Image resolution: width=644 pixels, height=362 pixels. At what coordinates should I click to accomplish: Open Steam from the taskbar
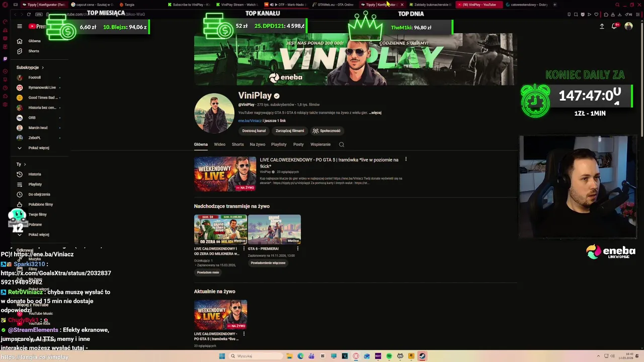(422, 356)
